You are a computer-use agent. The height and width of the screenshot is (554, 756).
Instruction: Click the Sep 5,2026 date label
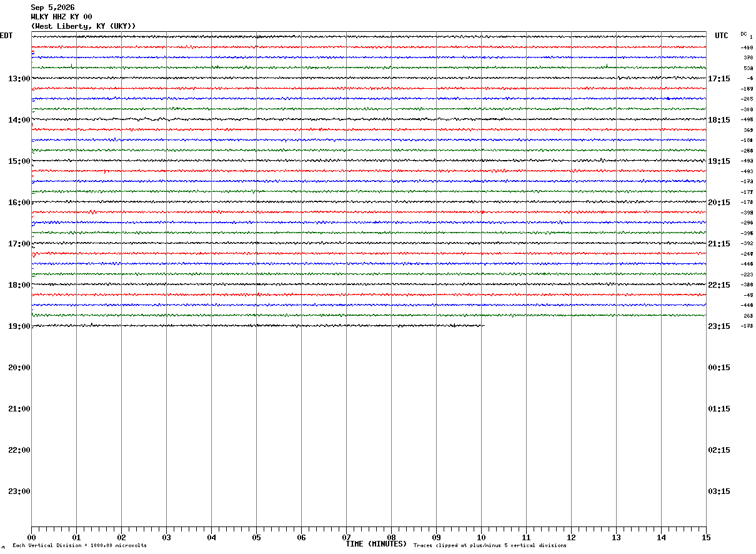pyautogui.click(x=52, y=8)
